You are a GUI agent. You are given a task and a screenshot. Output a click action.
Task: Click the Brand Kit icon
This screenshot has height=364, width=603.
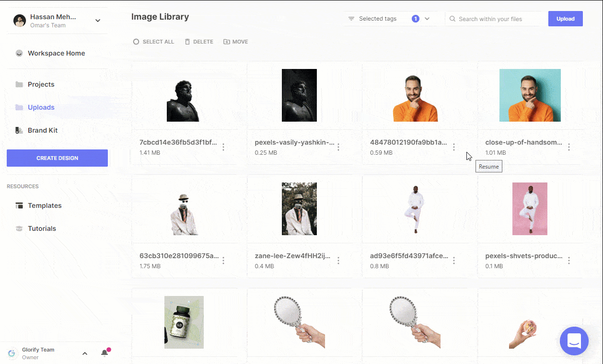pyautogui.click(x=19, y=130)
